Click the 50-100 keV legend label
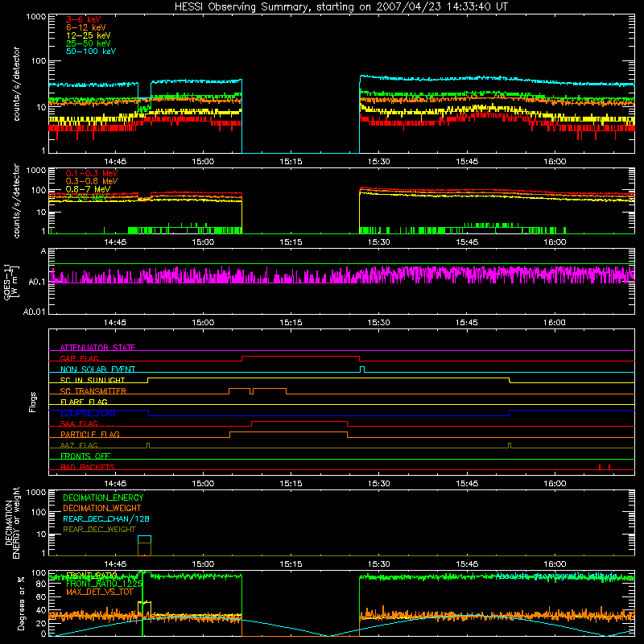 coord(91,52)
